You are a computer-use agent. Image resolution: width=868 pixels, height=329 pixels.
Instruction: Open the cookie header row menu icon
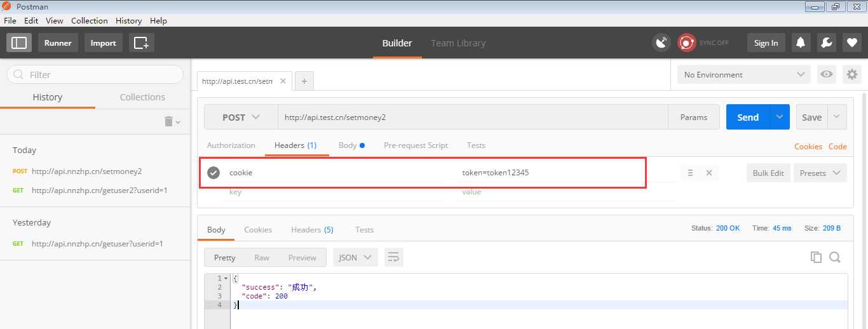[690, 173]
